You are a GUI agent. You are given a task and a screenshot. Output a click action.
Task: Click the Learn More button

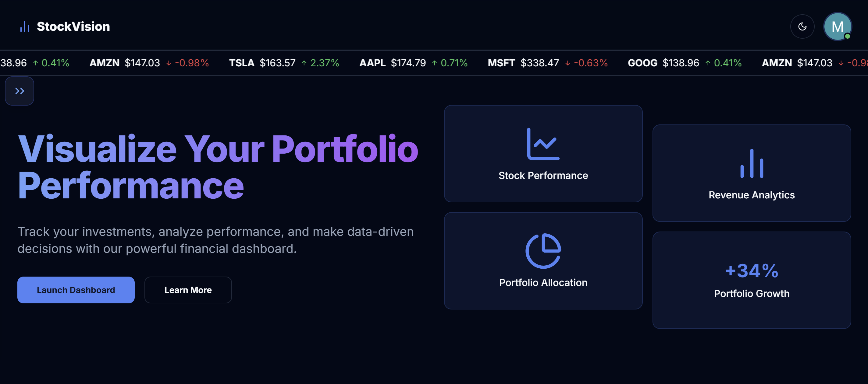pyautogui.click(x=188, y=290)
